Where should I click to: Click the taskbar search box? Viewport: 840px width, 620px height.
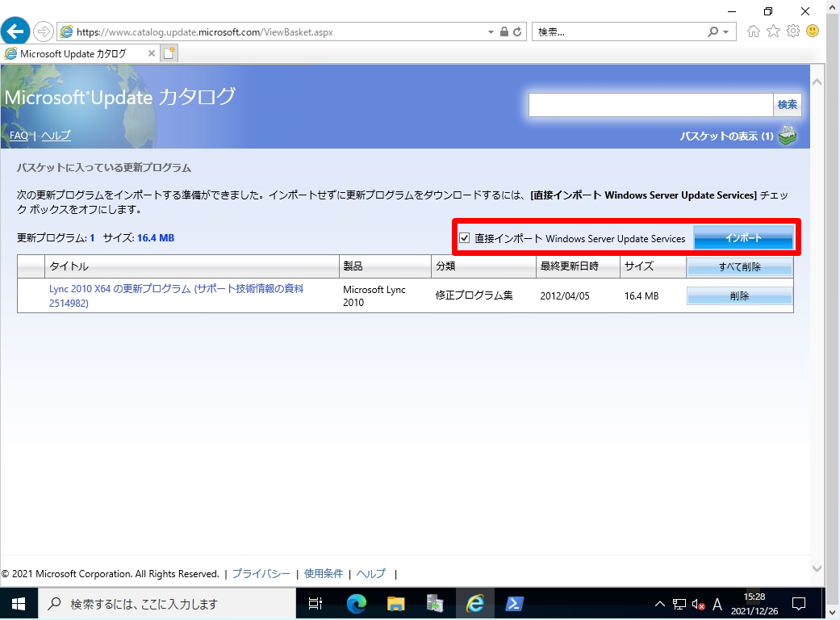click(x=167, y=604)
